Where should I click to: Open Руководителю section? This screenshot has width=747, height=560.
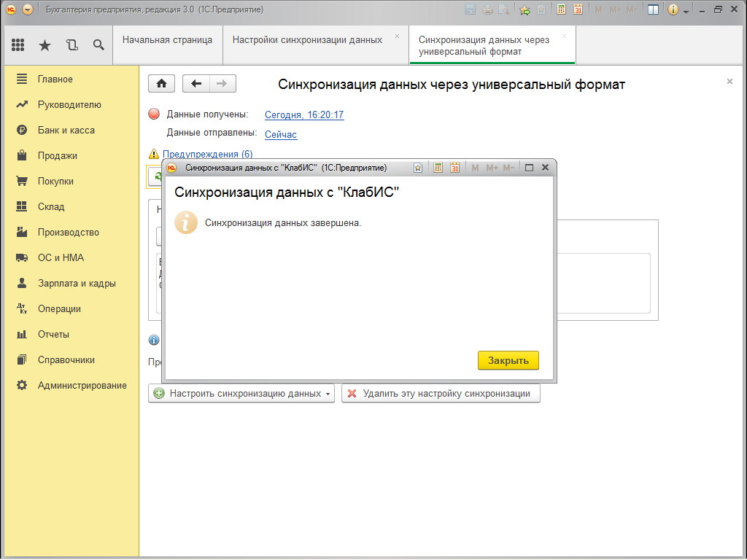pos(71,105)
